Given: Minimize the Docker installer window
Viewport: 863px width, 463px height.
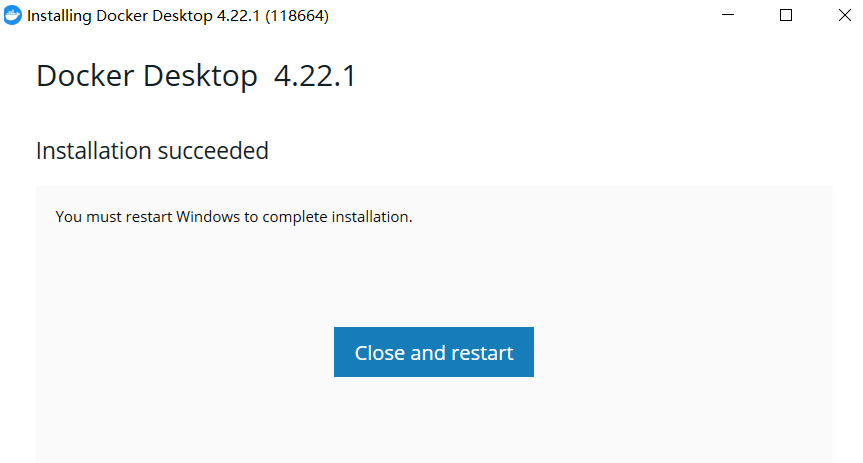Looking at the screenshot, I should tap(732, 16).
